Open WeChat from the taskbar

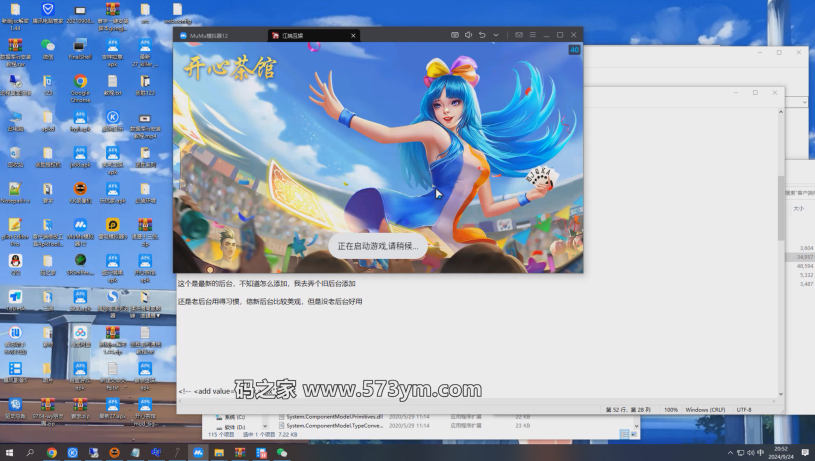coord(282,453)
